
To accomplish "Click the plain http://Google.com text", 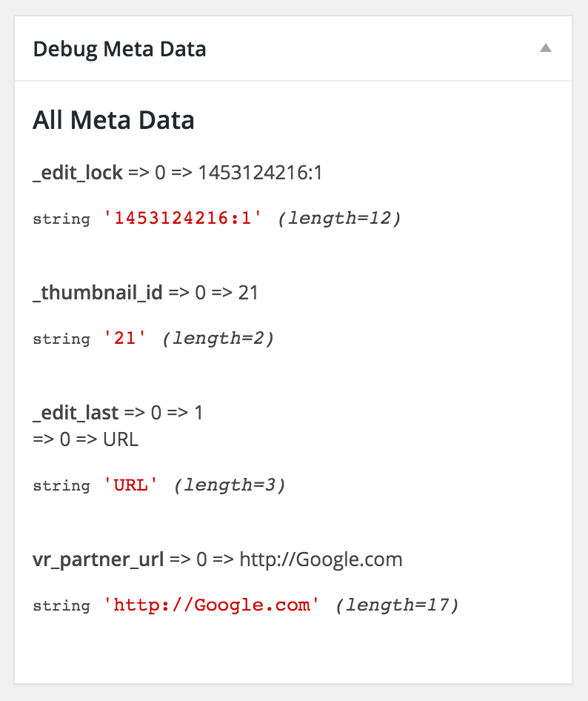I will [321, 559].
